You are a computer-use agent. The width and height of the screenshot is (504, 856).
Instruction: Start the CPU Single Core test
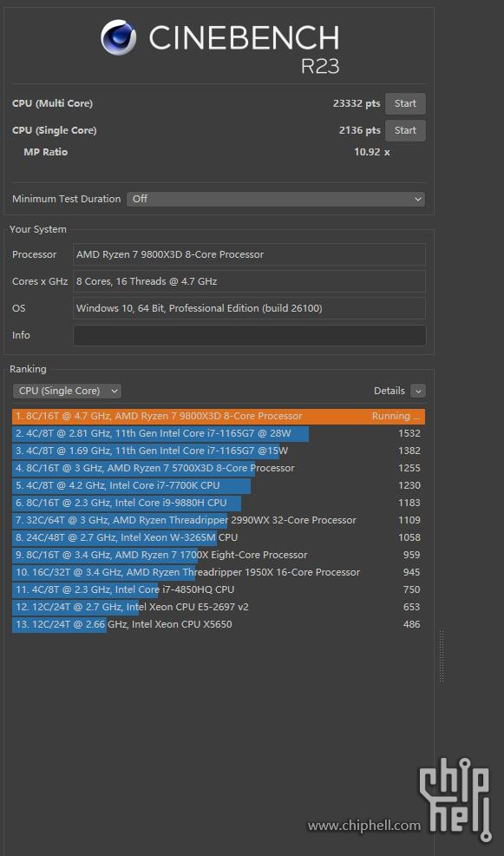(x=405, y=130)
